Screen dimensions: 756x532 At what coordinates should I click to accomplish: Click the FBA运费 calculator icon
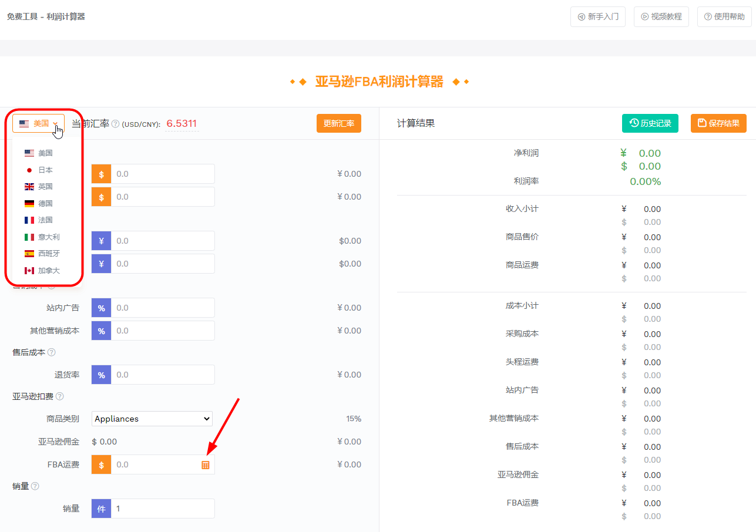pyautogui.click(x=206, y=465)
